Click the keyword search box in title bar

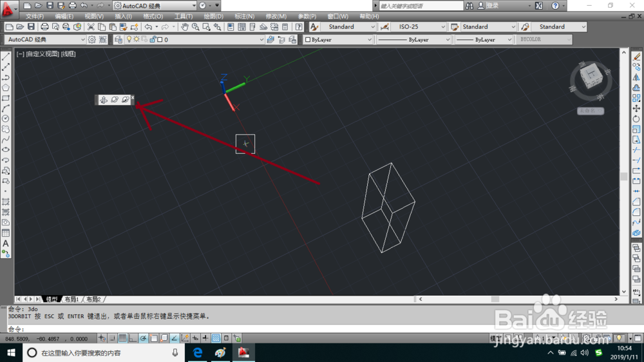click(x=421, y=6)
